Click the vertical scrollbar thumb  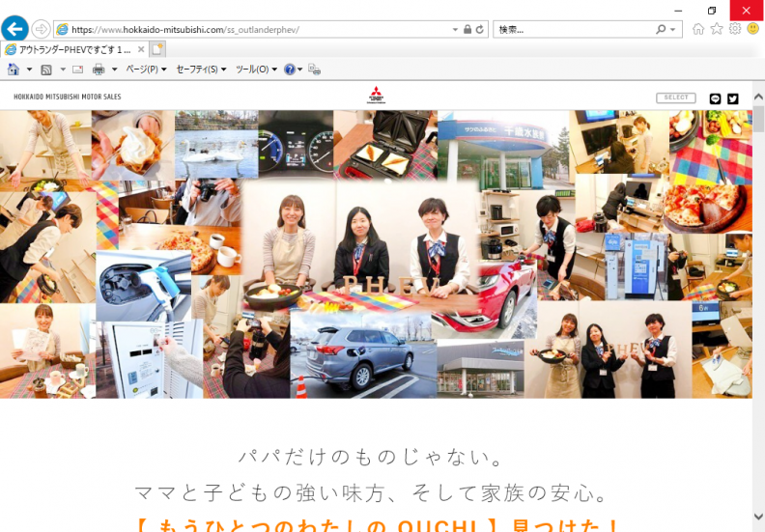point(758,119)
